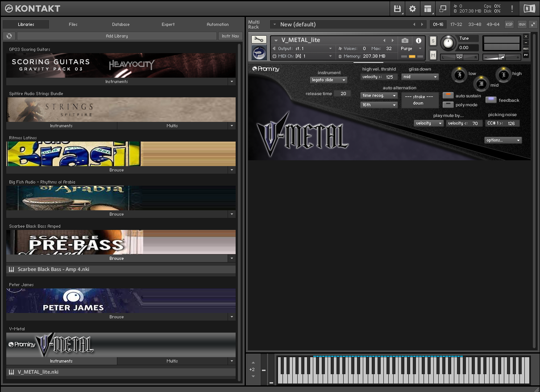Toggle the minimized view icon
The width and height of the screenshot is (540, 392).
coord(443,8)
